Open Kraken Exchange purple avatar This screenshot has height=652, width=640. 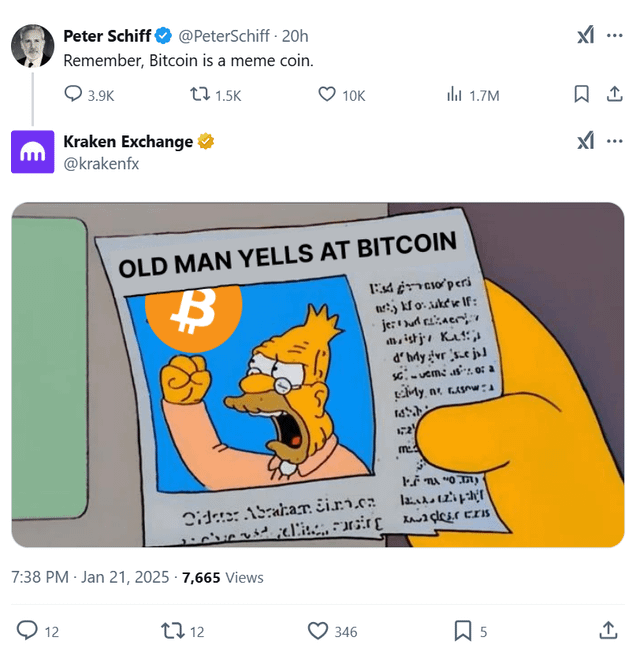32,152
